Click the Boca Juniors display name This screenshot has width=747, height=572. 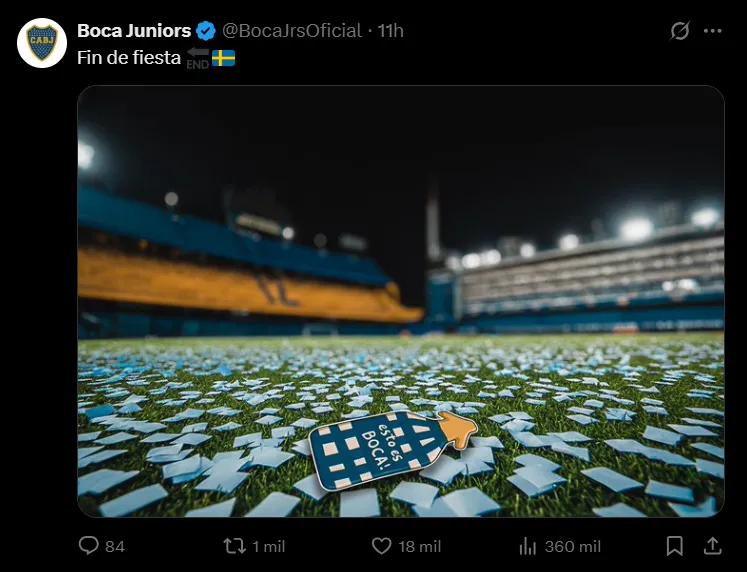133,31
